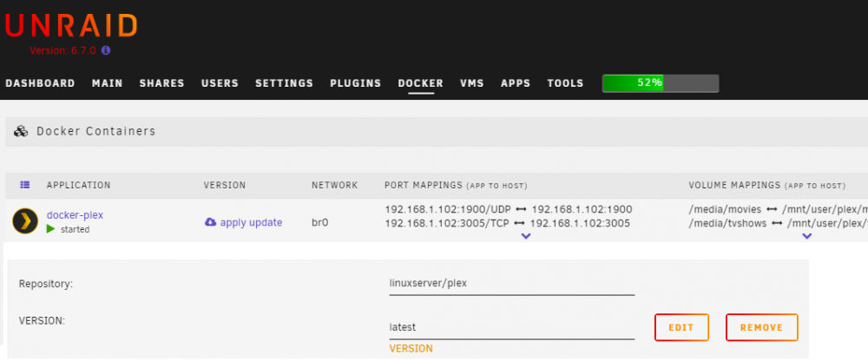868x361 pixels.
Task: Open the Shares menu item
Action: click(x=161, y=83)
